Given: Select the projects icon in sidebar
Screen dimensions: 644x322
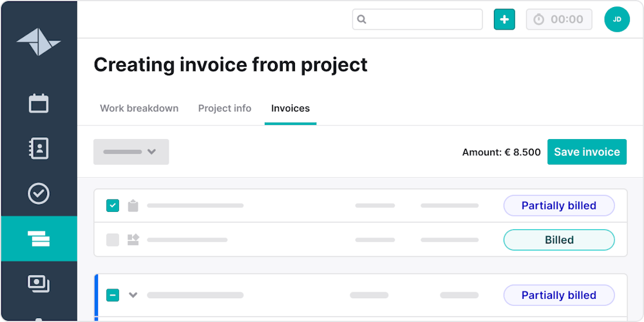Looking at the screenshot, I should [39, 239].
